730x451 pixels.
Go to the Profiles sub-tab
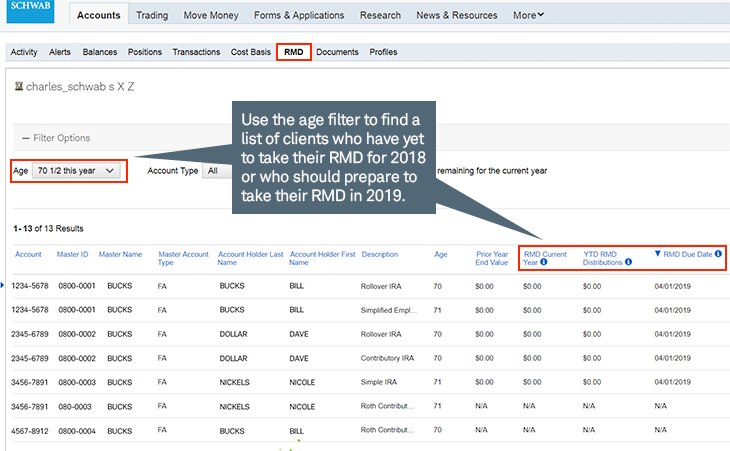pos(383,52)
